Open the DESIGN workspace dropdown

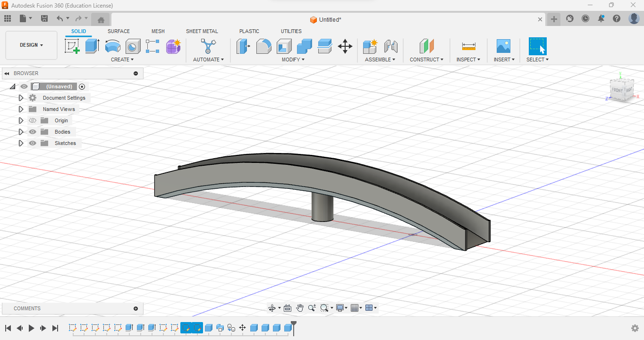[31, 45]
